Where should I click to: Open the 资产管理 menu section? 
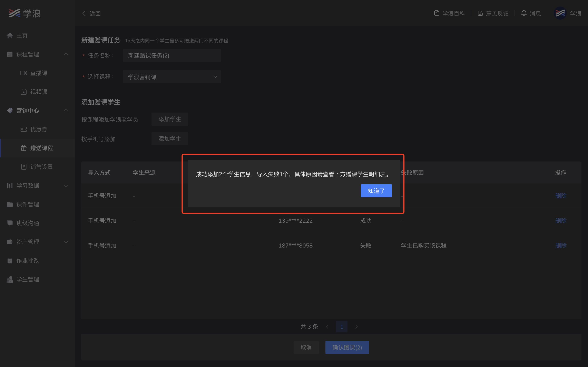click(27, 242)
